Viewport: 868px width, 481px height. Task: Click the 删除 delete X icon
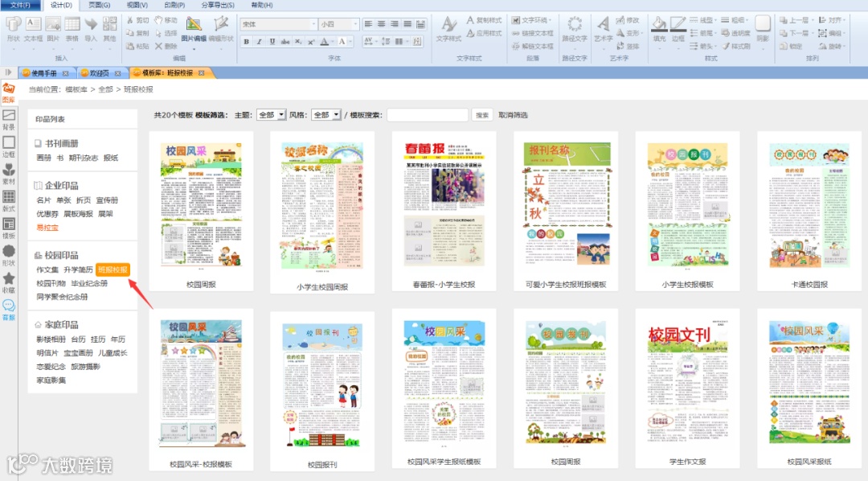[166, 46]
